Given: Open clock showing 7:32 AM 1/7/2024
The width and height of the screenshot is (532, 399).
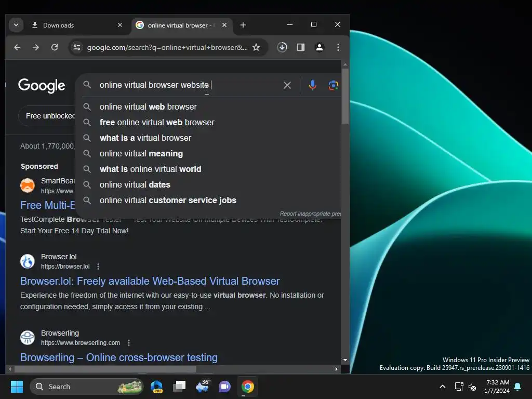Looking at the screenshot, I should pyautogui.click(x=497, y=387).
